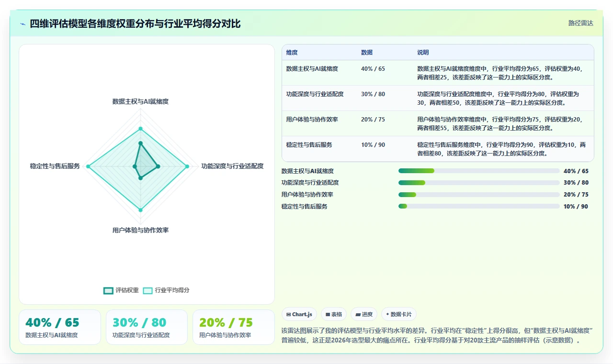
Task: Click the 表格 chip icon
Action: point(328,314)
